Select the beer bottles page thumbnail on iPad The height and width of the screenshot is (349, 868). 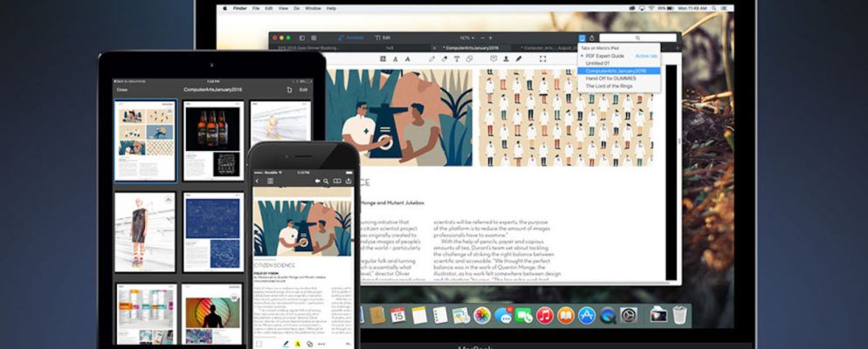tap(213, 140)
